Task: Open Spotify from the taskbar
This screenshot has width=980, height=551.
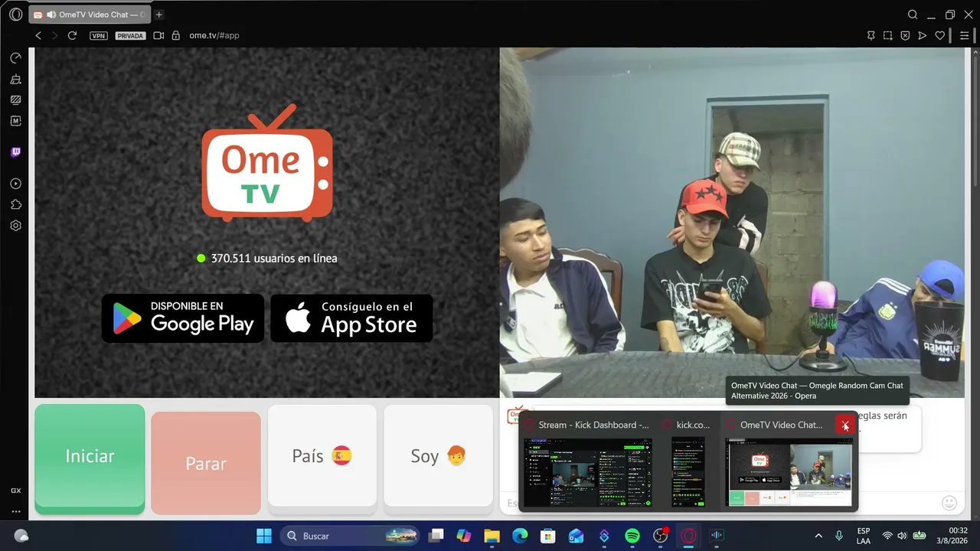Action: tap(632, 536)
